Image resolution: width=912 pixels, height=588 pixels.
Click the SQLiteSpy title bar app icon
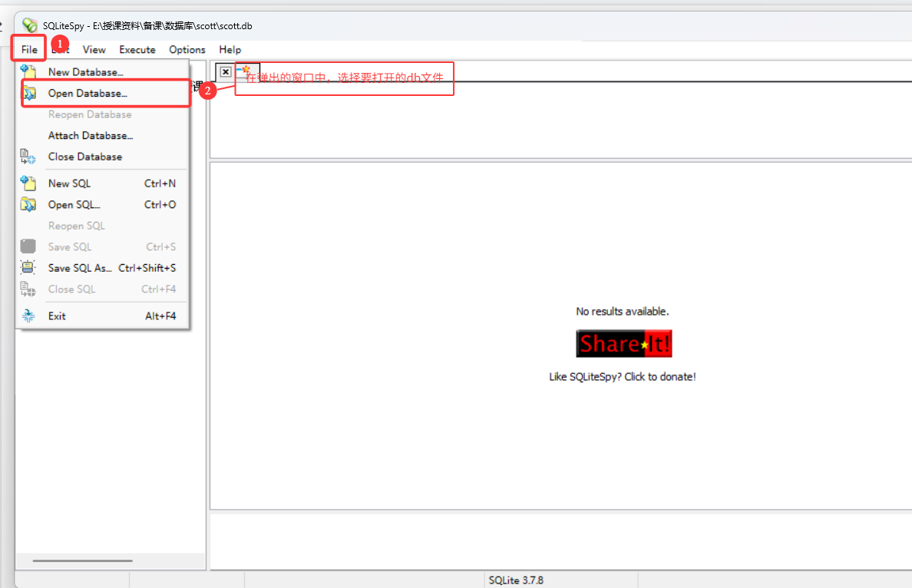30,25
